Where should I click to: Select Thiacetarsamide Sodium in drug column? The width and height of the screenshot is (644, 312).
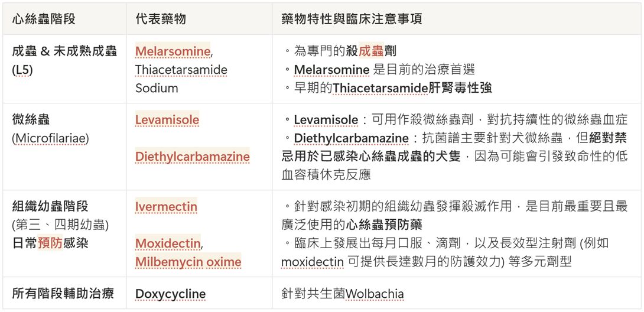coord(181,79)
